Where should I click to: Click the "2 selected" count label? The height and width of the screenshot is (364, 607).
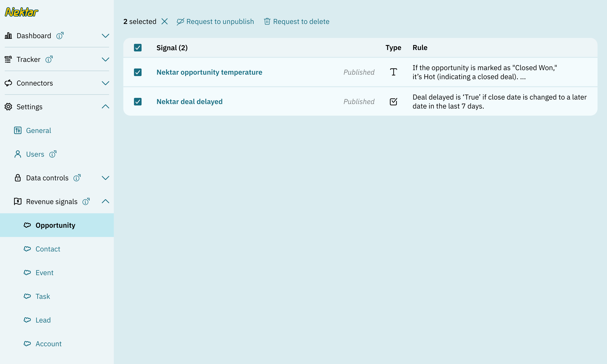click(x=140, y=22)
